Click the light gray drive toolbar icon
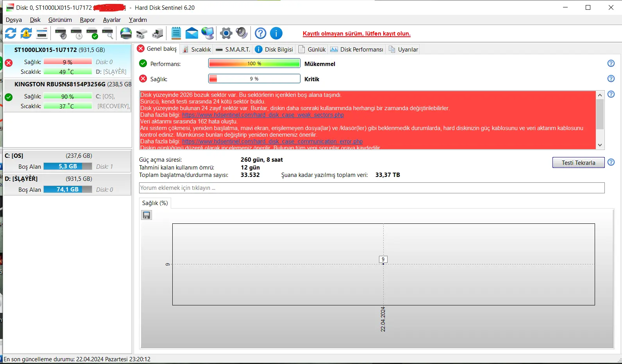Viewport: 622px width, 364px height. tap(141, 34)
